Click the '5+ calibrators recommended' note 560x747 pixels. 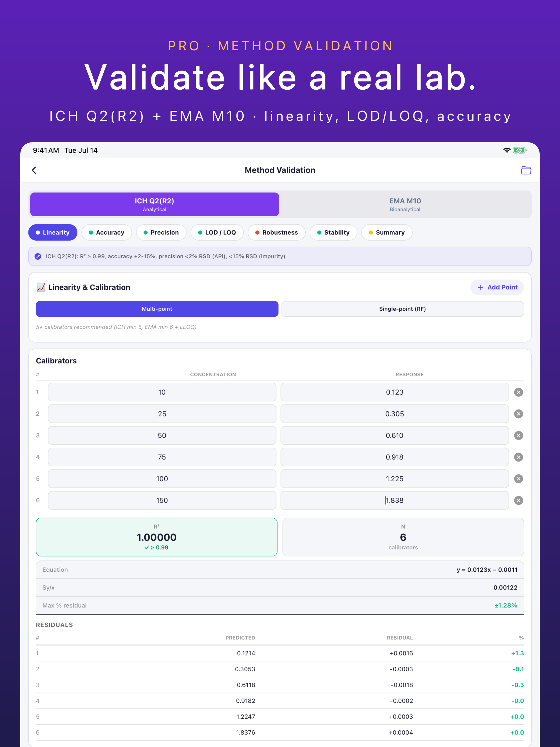[x=116, y=327]
